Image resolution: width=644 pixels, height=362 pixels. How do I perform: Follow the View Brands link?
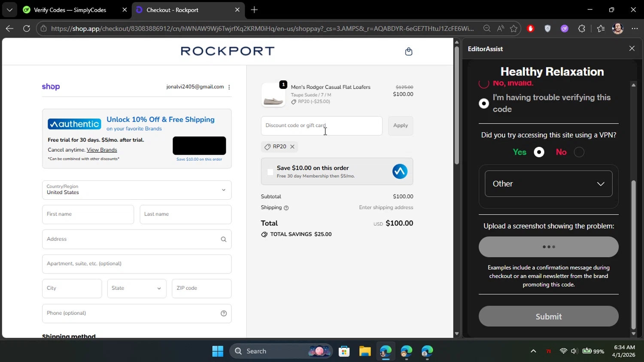tap(102, 150)
